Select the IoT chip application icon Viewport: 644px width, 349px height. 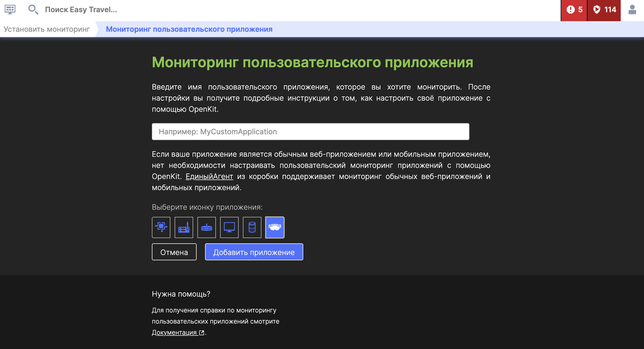coord(161,227)
